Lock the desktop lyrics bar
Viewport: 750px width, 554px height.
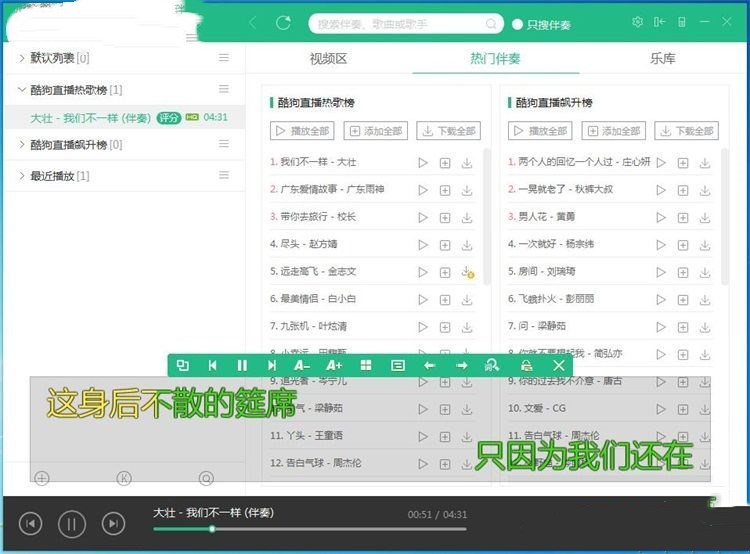click(526, 366)
